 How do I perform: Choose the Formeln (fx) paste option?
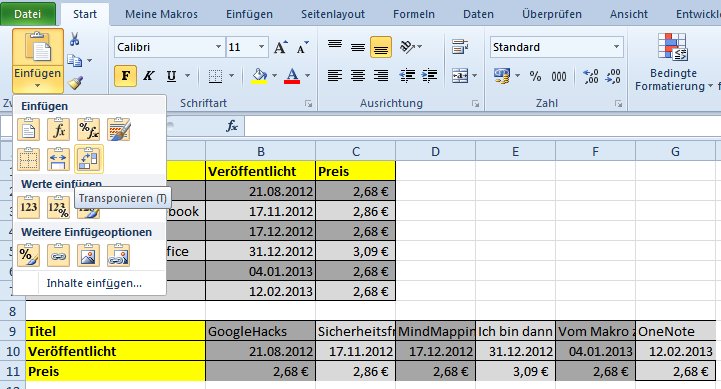point(58,129)
